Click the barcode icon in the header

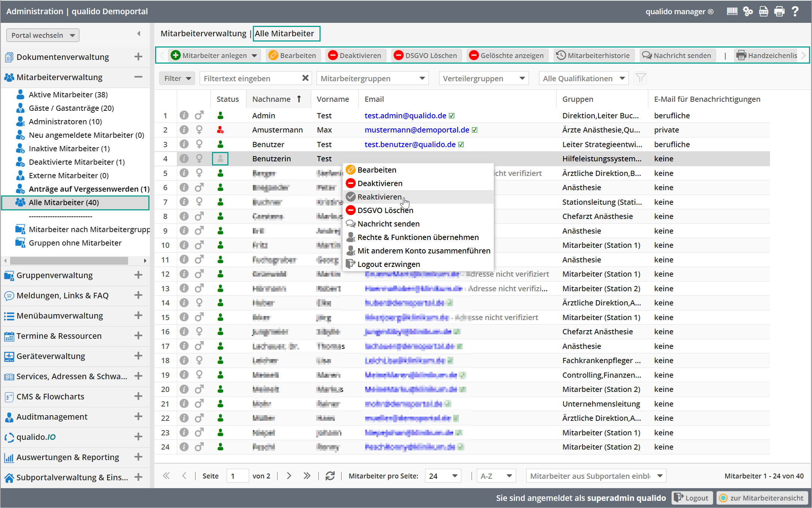tap(732, 11)
